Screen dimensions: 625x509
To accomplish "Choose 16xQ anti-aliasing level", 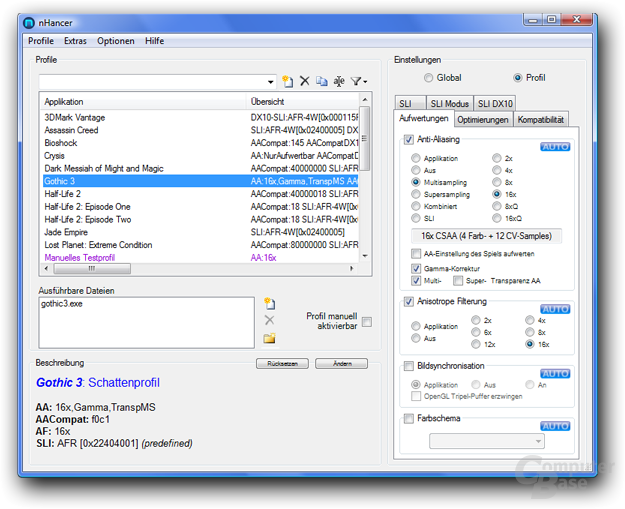I will [497, 218].
